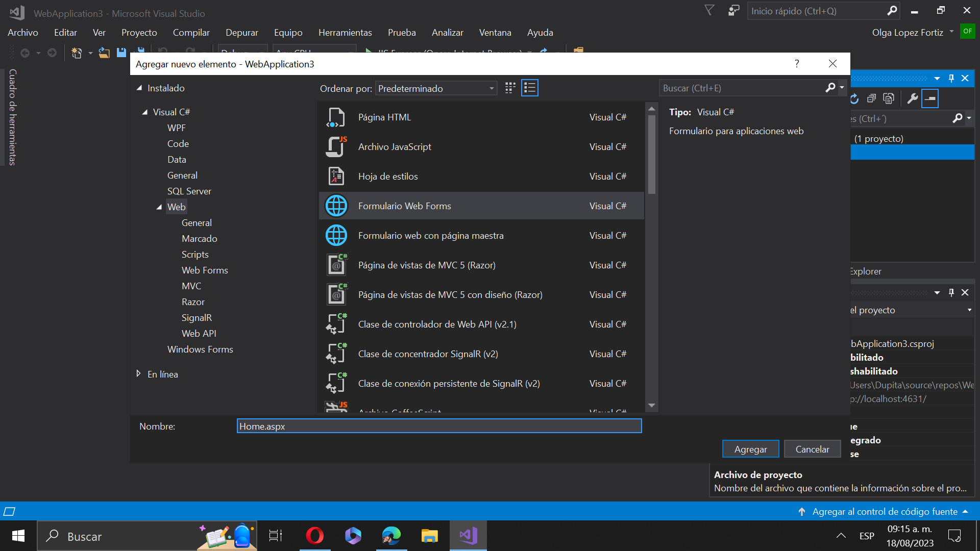The height and width of the screenshot is (551, 980).
Task: Click the search magnifier in dialog
Action: (830, 88)
